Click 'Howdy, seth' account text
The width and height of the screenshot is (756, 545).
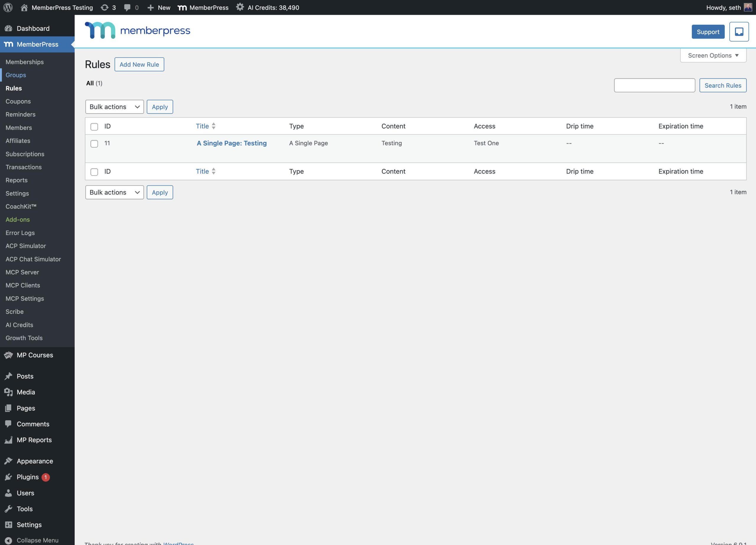click(x=723, y=7)
